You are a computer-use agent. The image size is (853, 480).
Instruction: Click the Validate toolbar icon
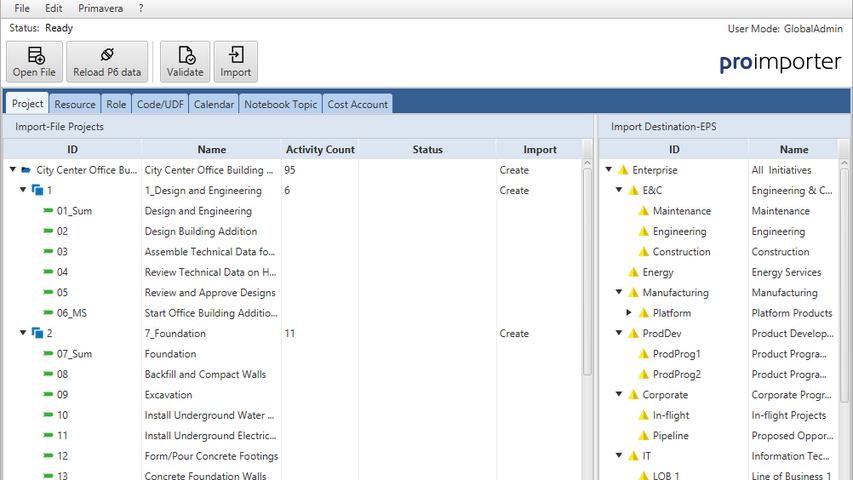(185, 55)
